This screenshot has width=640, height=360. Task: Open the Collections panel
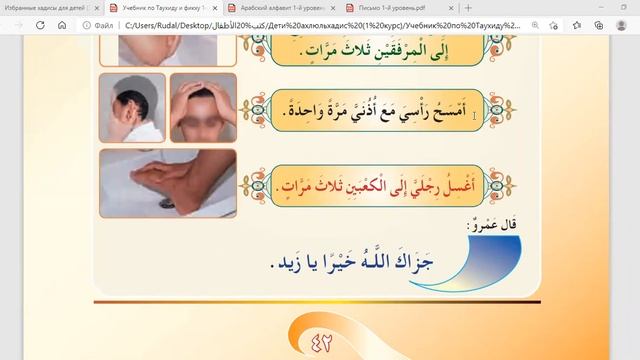599,25
